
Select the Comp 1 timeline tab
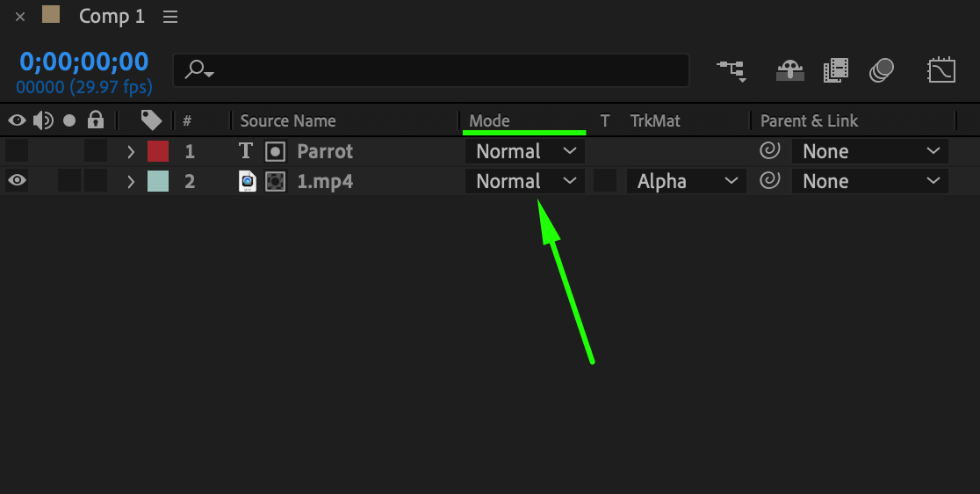tap(111, 16)
